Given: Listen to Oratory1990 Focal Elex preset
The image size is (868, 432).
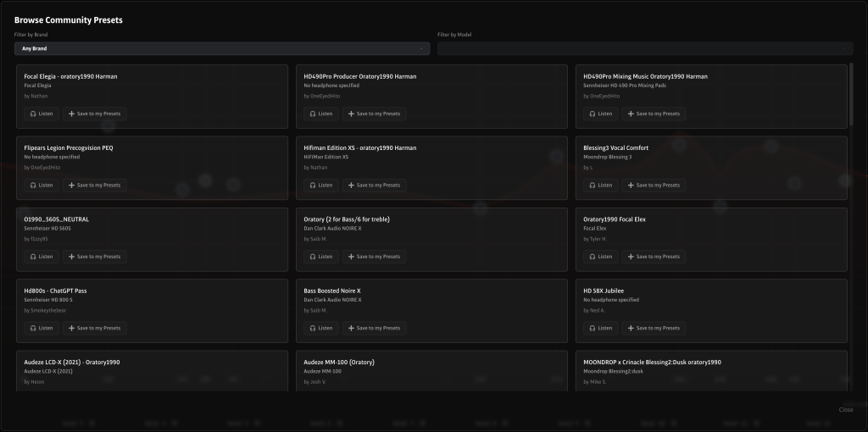Looking at the screenshot, I should [601, 257].
